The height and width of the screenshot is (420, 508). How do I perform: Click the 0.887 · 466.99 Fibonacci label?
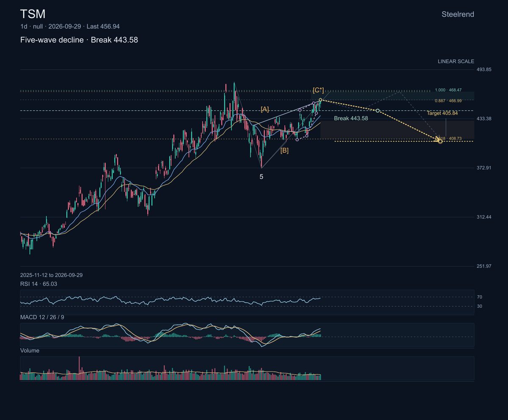[x=449, y=101]
